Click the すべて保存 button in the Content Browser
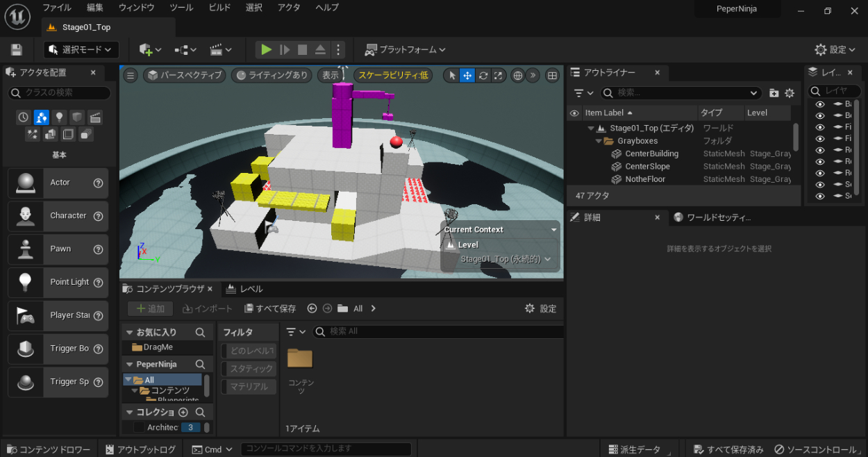 pos(270,308)
